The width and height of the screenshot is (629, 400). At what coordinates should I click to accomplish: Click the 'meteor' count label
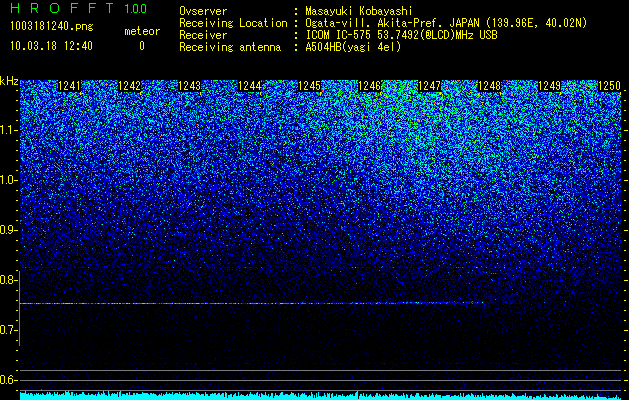click(x=142, y=31)
